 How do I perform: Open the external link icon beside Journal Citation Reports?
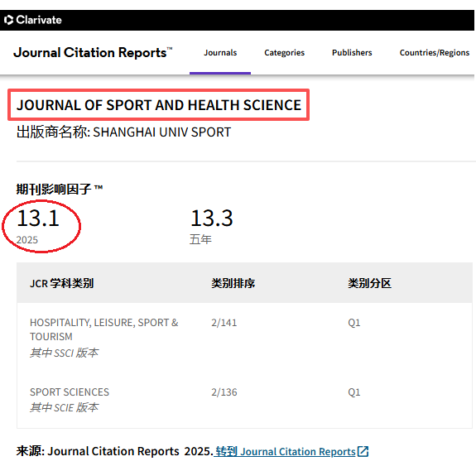coord(363,451)
